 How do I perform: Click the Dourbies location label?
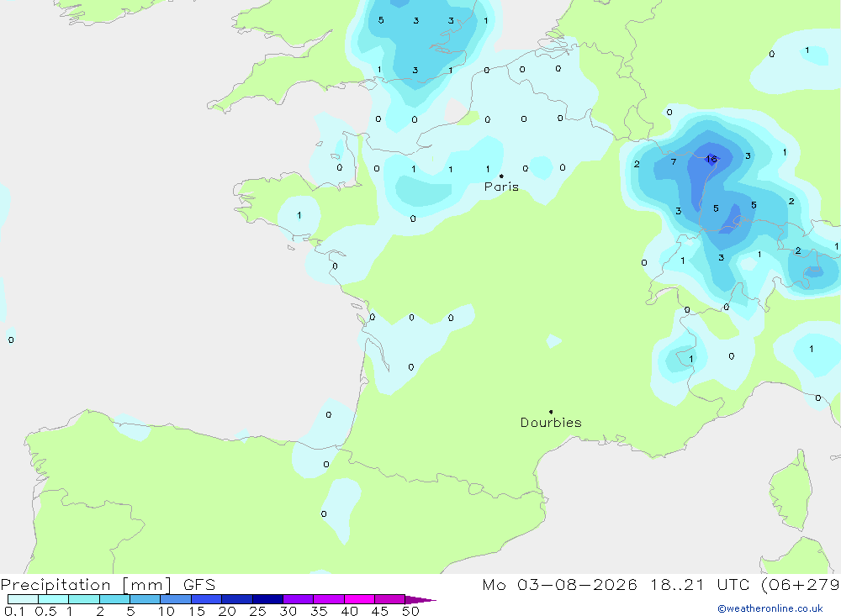pos(551,423)
